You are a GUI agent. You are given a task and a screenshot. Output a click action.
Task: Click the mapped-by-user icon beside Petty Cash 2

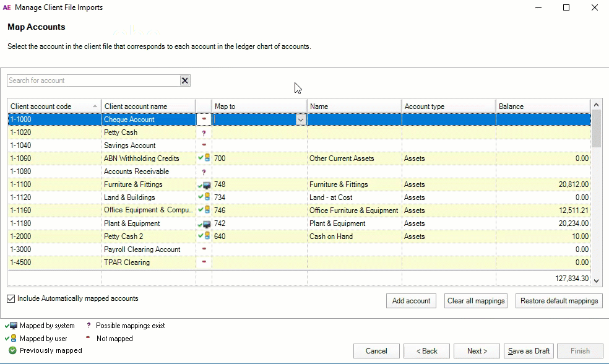(x=204, y=236)
